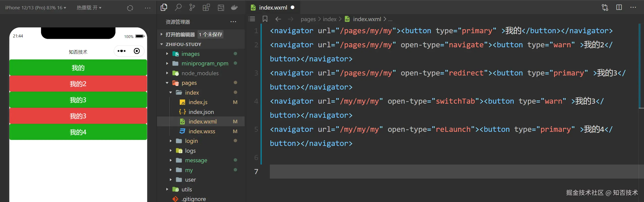Image resolution: width=644 pixels, height=202 pixels.
Task: Select the index.wxml editor tab
Action: coord(273,8)
